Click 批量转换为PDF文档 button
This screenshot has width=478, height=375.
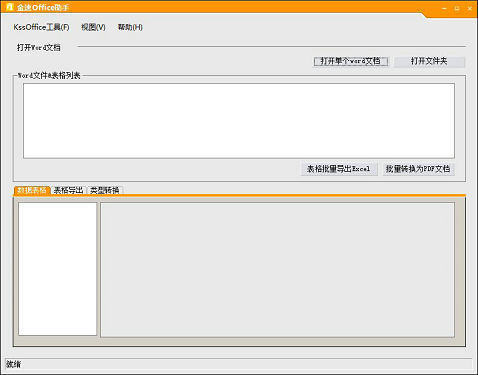click(x=418, y=169)
